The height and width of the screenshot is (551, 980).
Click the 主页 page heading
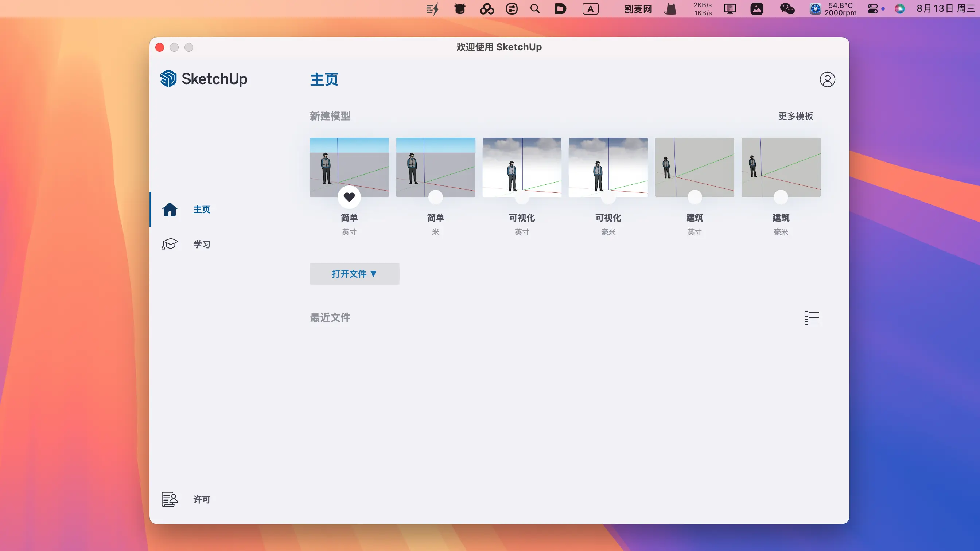point(324,79)
